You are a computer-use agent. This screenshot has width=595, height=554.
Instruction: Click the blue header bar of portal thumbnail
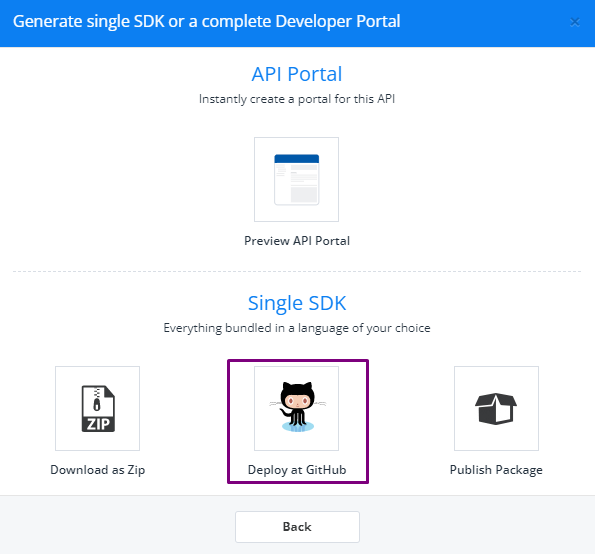296,159
